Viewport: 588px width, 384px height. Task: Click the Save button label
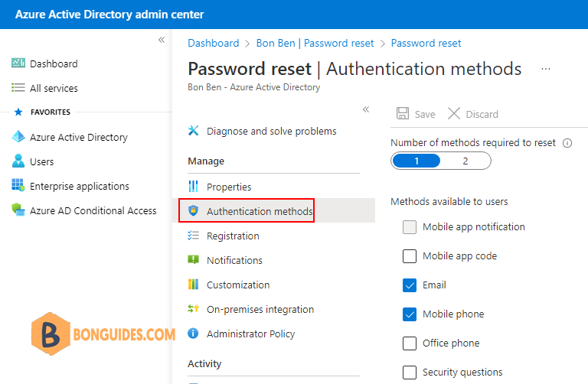tap(425, 114)
